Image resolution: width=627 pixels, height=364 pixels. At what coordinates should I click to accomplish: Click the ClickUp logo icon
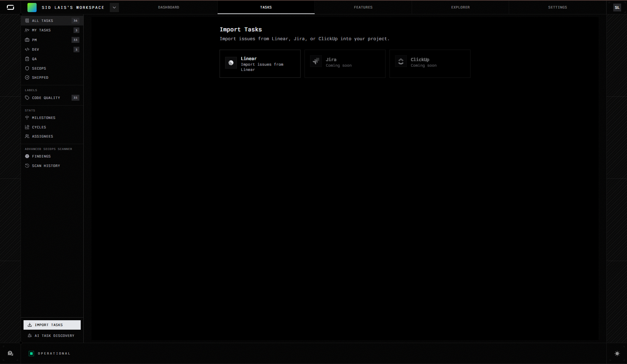[x=401, y=61]
